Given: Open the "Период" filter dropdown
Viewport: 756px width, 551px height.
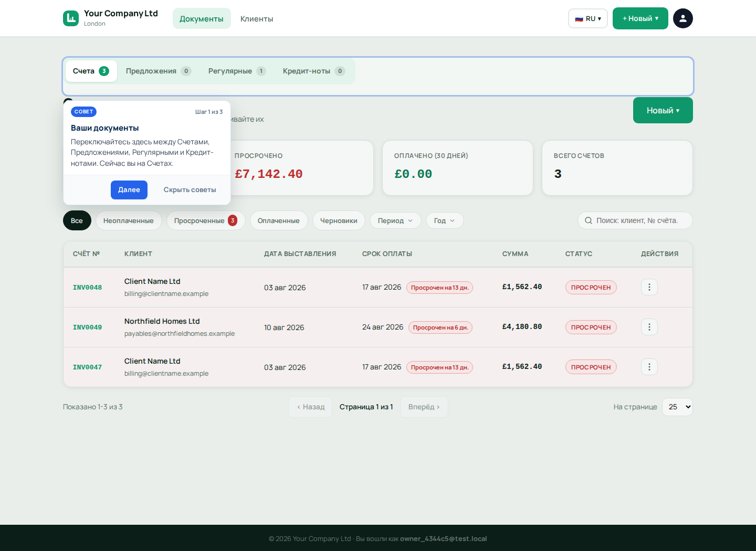Looking at the screenshot, I should (395, 220).
